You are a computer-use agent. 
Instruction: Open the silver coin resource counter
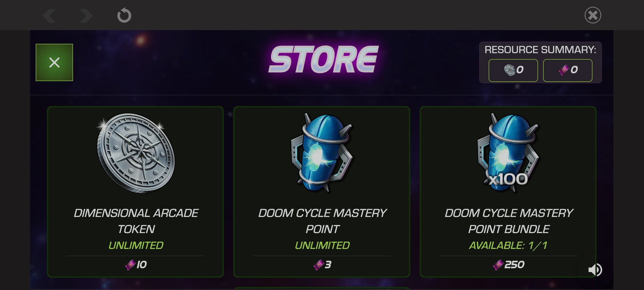pos(513,70)
